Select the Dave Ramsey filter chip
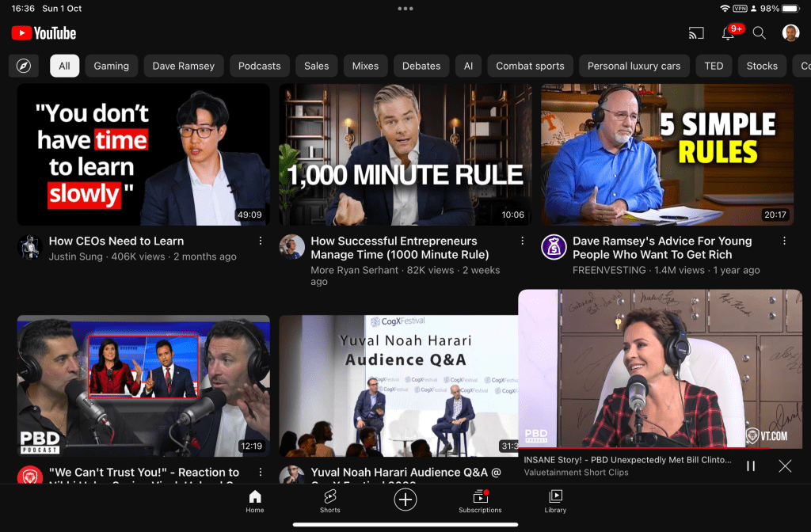Viewport: 811px width, 532px height. coord(184,66)
